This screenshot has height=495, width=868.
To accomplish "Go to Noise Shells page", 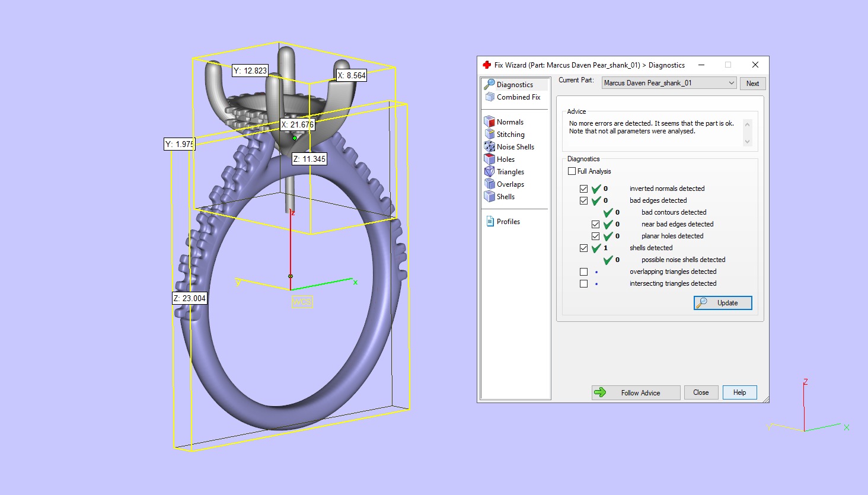I will point(515,147).
